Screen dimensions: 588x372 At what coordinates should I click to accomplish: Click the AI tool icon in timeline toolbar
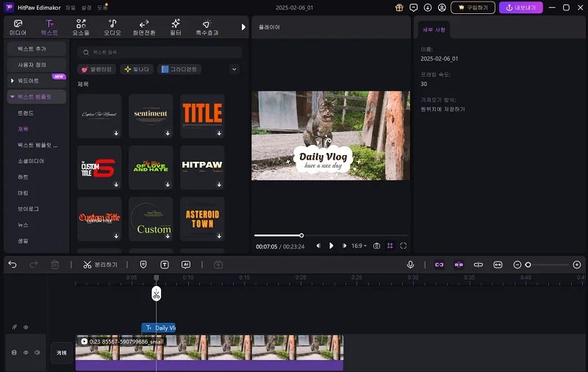pos(186,265)
